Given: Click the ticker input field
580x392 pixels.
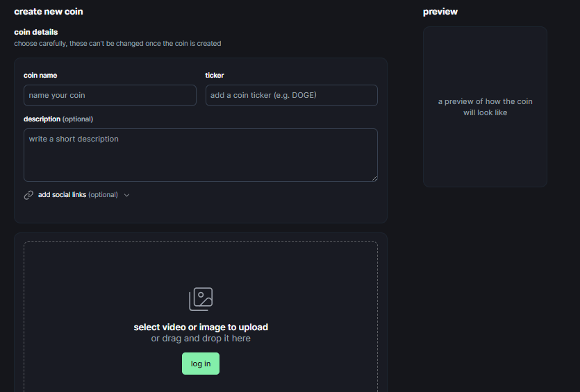Looking at the screenshot, I should [x=291, y=96].
